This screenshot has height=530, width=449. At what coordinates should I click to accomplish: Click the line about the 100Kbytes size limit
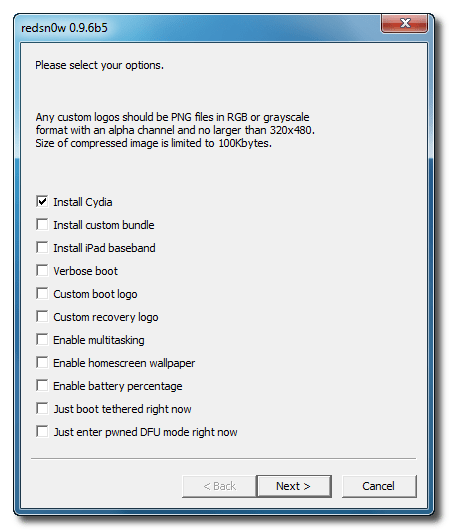point(153,143)
